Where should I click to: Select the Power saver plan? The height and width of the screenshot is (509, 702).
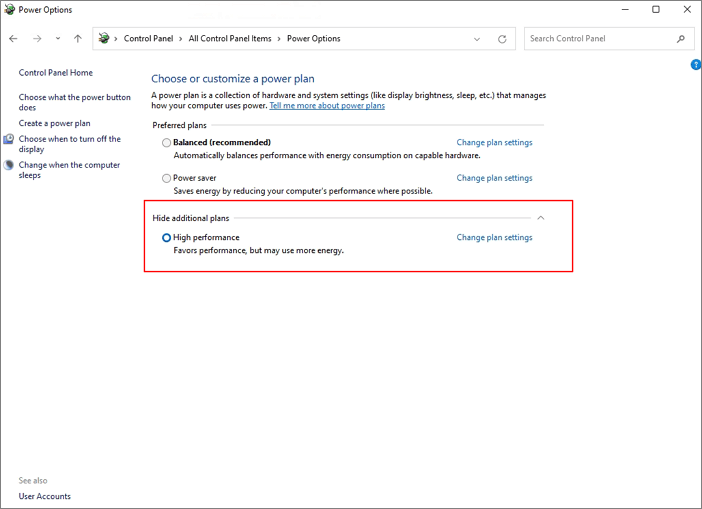click(x=167, y=179)
